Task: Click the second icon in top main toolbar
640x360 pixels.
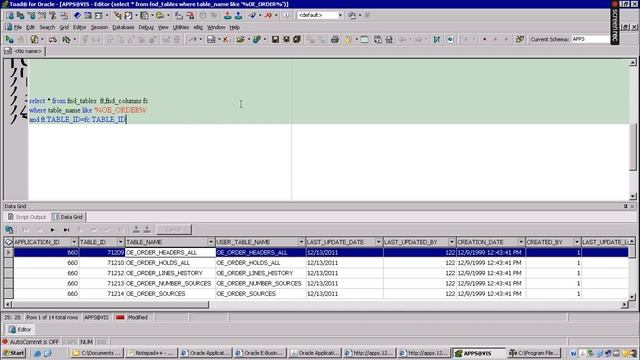Action: [20, 16]
